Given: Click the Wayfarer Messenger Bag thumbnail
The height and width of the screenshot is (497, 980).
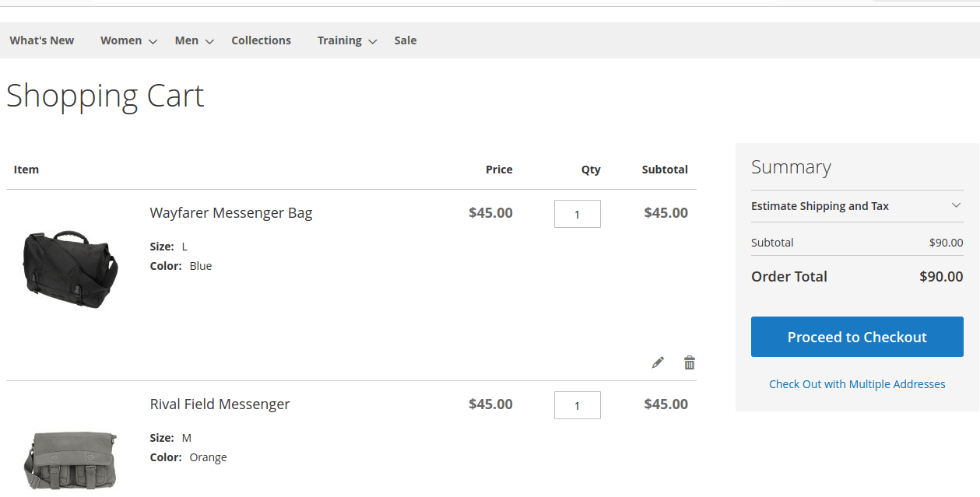Looking at the screenshot, I should [69, 268].
